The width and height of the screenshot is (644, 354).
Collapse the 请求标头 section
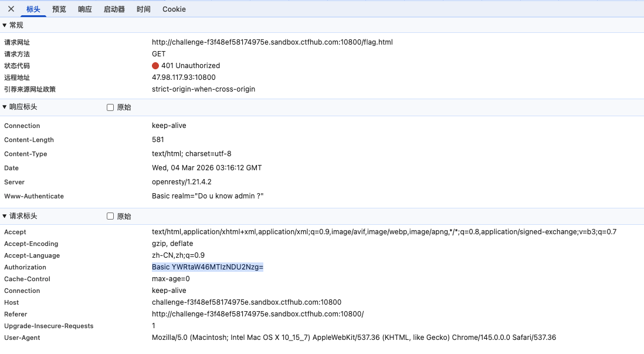[x=5, y=216]
